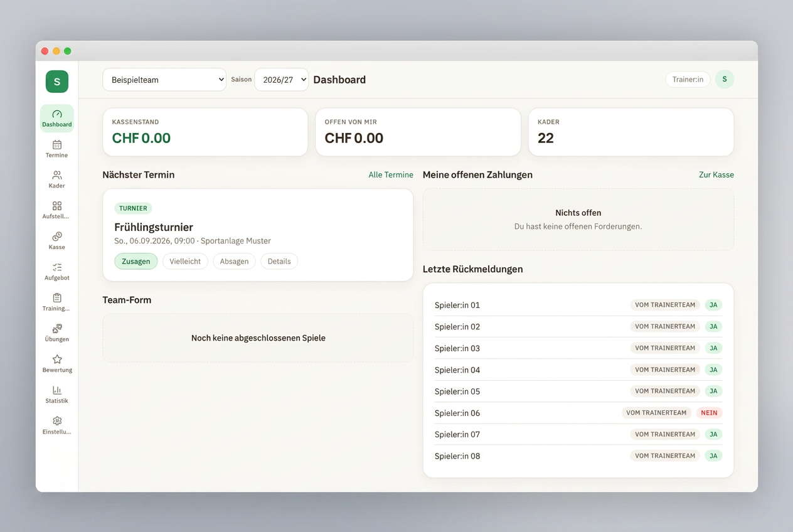Click the Spieler:in 03 row name
Screen dimensions: 793x532
[x=457, y=348]
